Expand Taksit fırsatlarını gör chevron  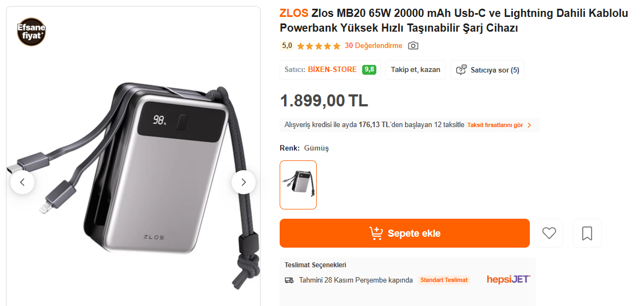[529, 125]
